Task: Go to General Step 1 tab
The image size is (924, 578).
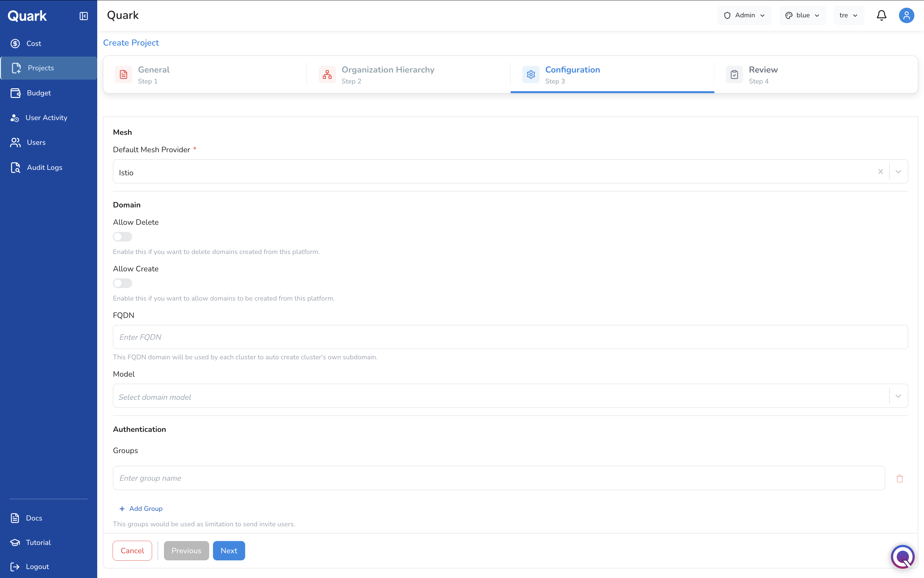Action: tap(205, 74)
